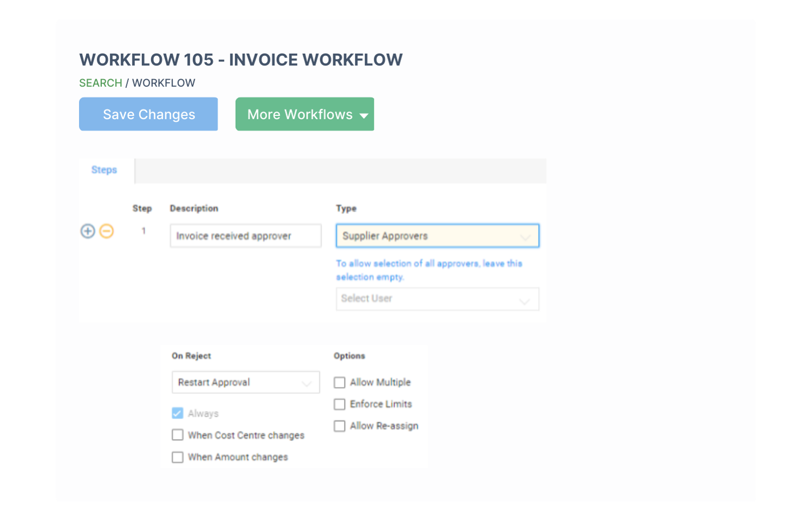Open the Select User dropdown
Image resolution: width=812 pixels, height=522 pixels.
438,299
